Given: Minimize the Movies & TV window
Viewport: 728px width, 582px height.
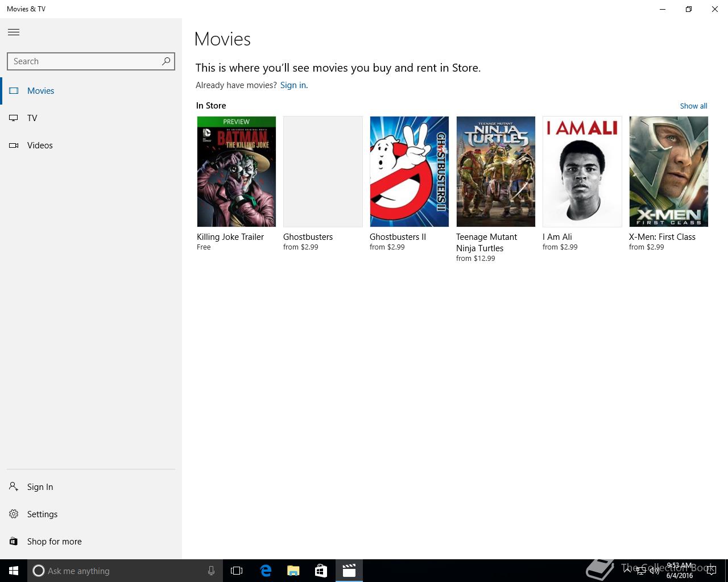Looking at the screenshot, I should tap(663, 9).
